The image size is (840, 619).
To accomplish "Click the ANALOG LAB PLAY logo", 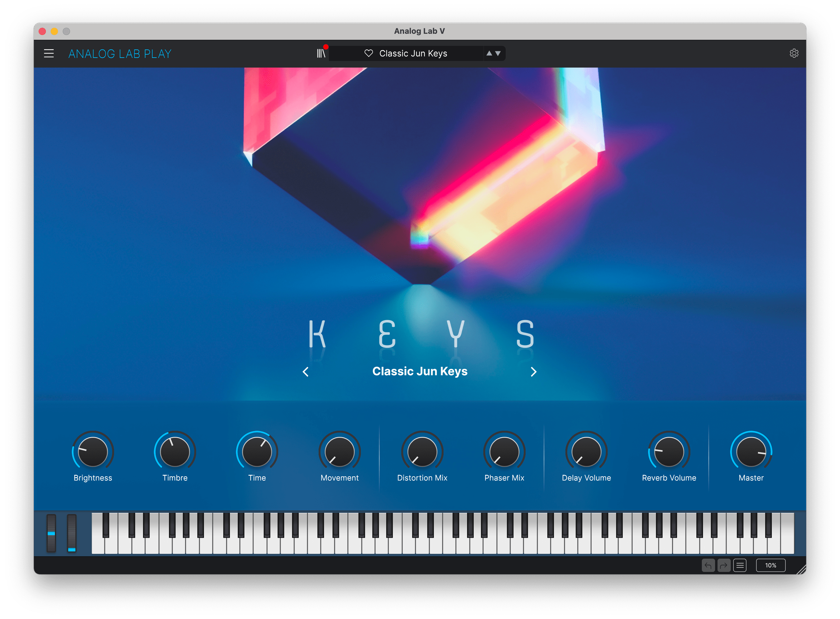I will point(120,54).
